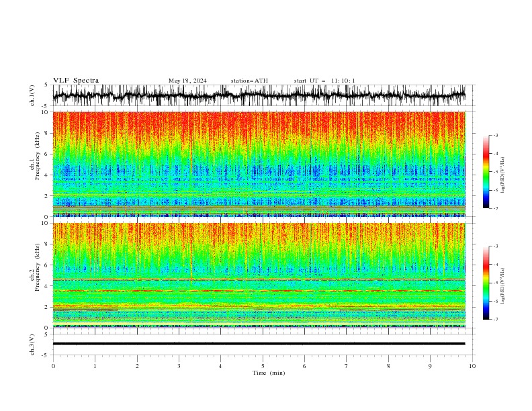The width and height of the screenshot is (532, 411).
Task: Click time axis tick label "3"
Action: [x=179, y=366]
